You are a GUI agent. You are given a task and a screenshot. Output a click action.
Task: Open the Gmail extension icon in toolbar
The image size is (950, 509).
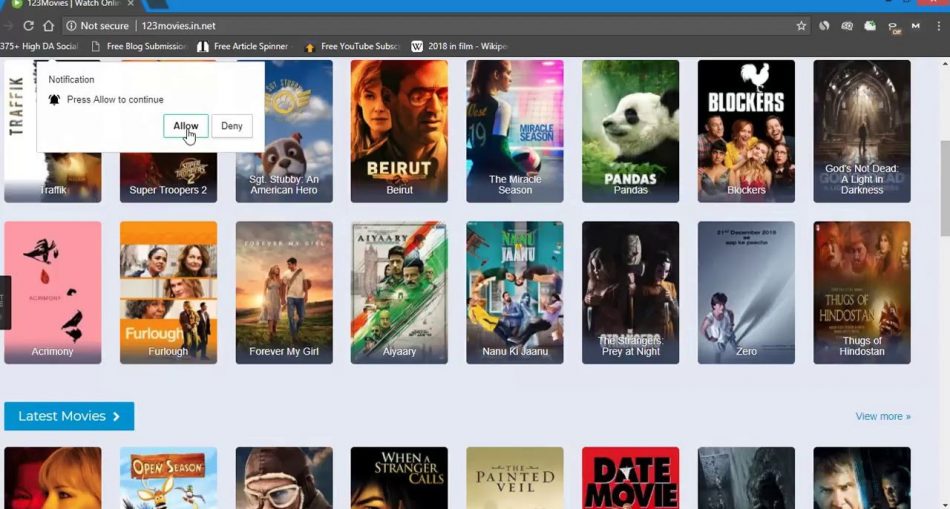pos(915,26)
